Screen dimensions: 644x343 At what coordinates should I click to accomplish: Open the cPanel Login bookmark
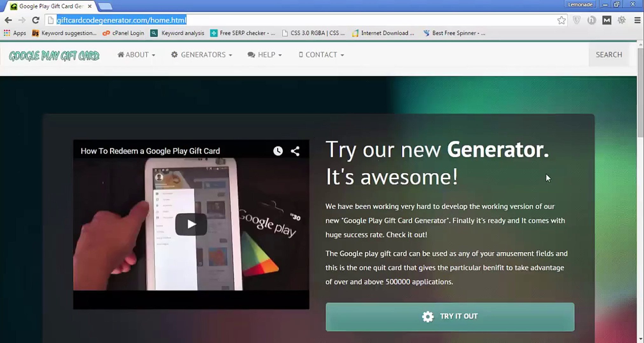click(x=123, y=33)
